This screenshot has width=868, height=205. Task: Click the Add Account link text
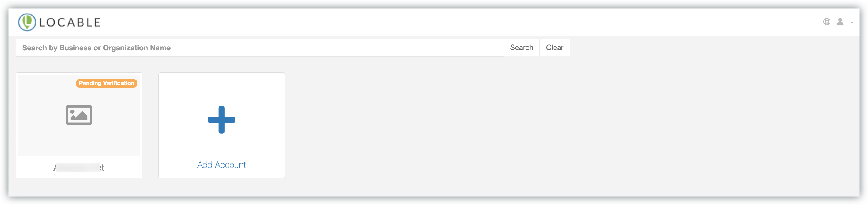click(x=221, y=165)
